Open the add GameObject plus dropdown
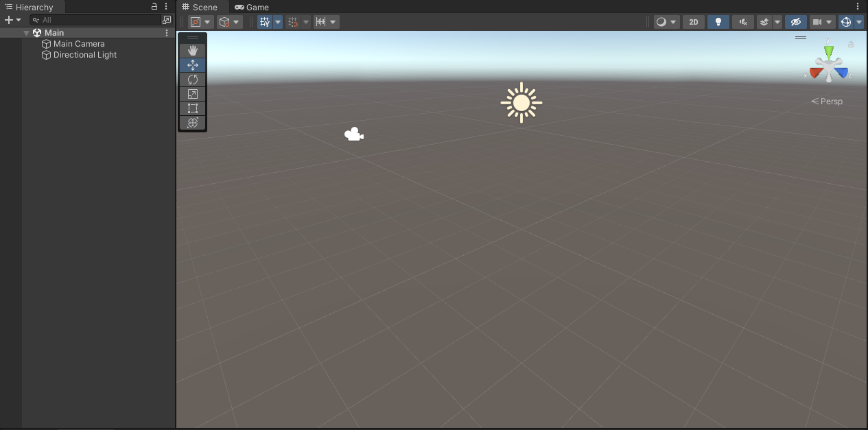This screenshot has width=868, height=430. point(13,20)
